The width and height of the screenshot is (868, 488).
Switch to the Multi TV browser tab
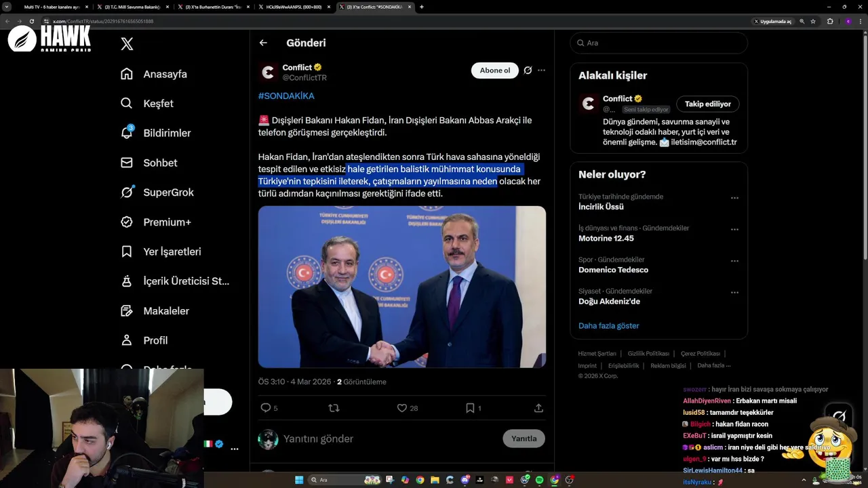pos(52,7)
